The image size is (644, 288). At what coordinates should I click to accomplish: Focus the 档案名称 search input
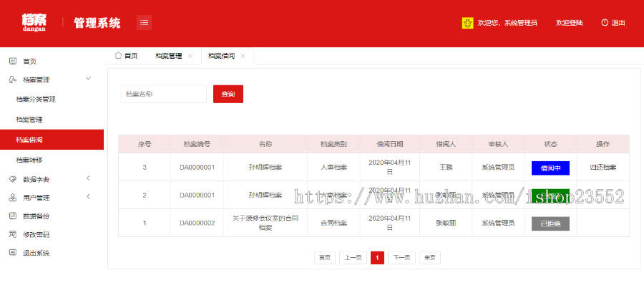(x=163, y=94)
